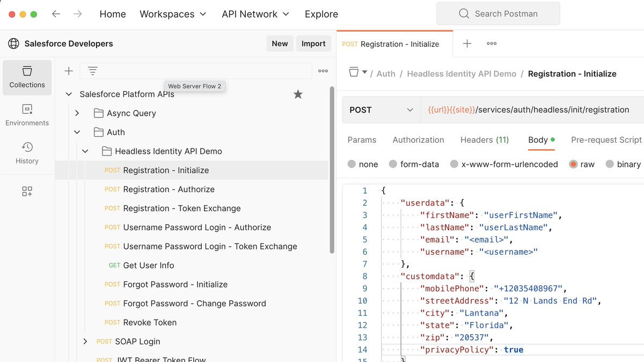
Task: Expand the SOAP Login folder
Action: point(85,341)
